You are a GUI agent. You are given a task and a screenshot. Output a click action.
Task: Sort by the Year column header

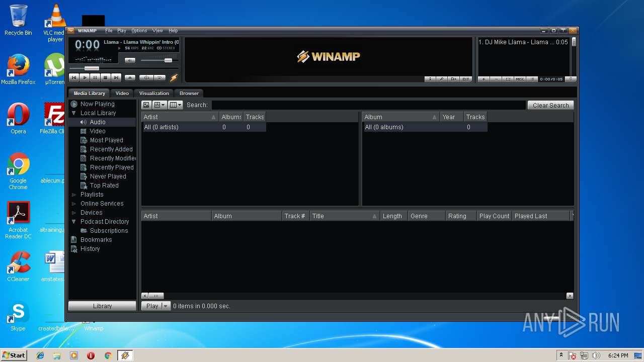[452, 117]
